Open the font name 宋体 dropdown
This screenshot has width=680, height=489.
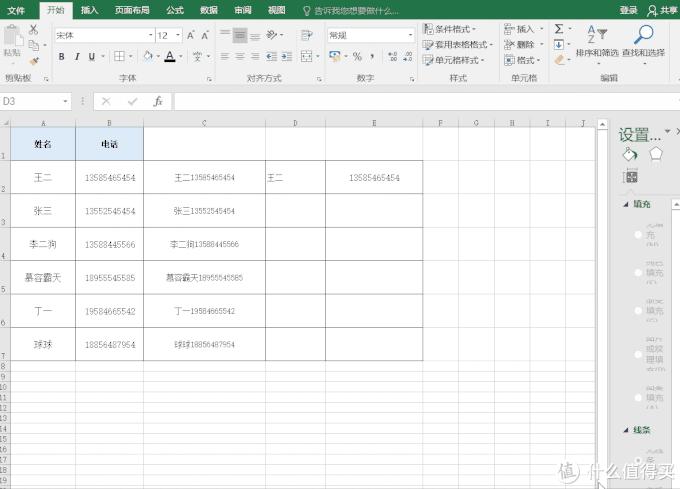tap(150, 36)
